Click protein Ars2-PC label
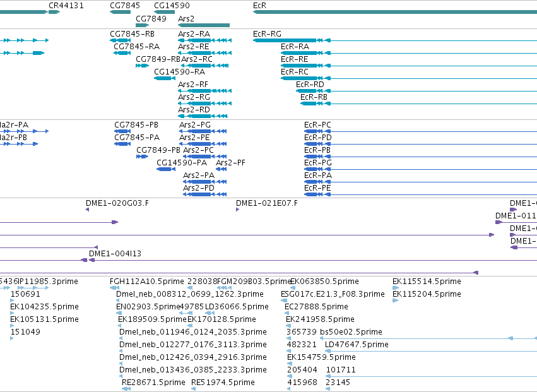Screen dimensions: 537x392 click(198, 150)
